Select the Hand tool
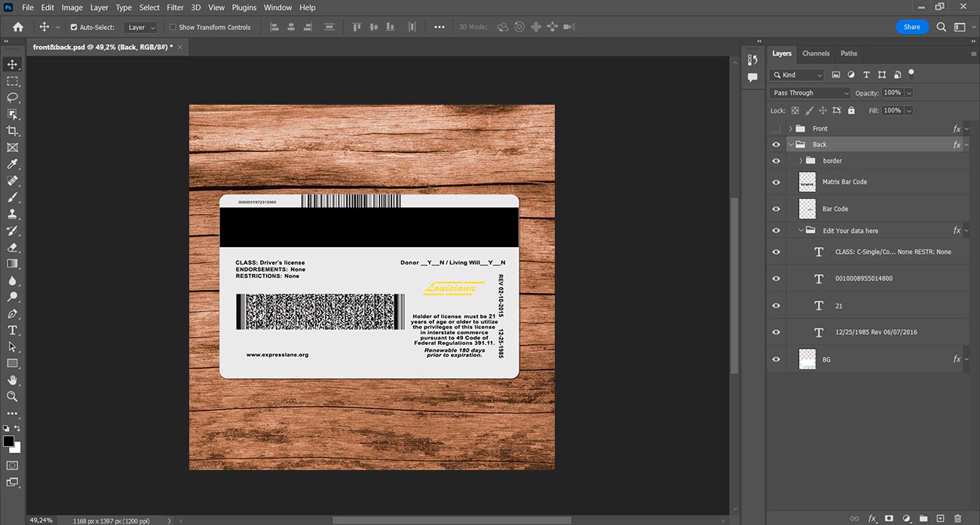 click(x=12, y=380)
